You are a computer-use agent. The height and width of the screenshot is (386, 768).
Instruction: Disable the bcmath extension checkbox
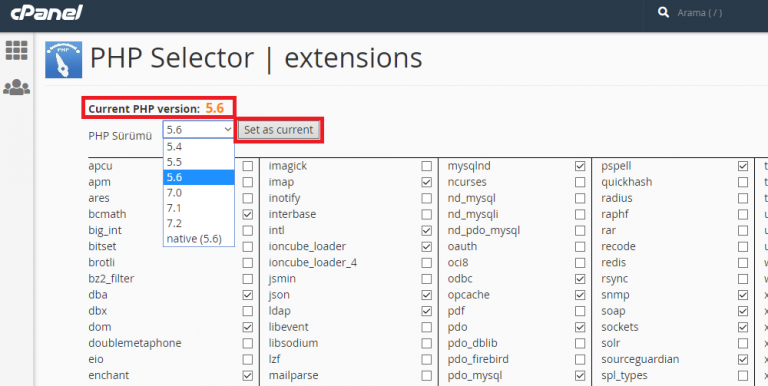(x=248, y=215)
